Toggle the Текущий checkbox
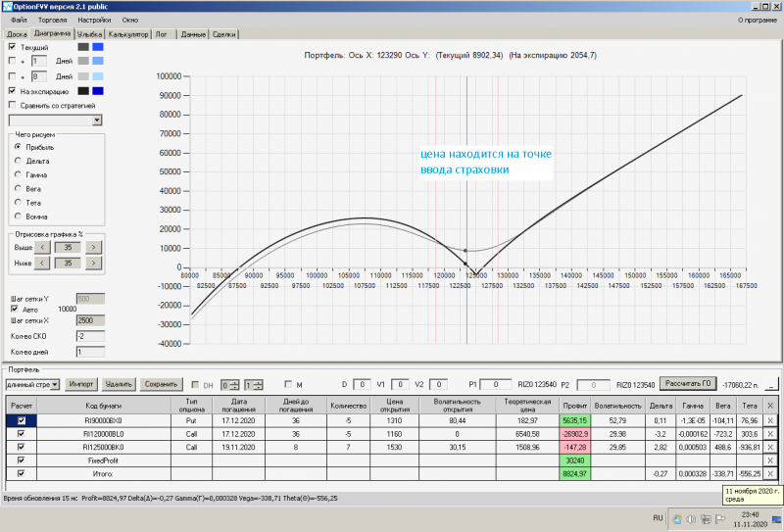784x532 pixels. coord(12,46)
